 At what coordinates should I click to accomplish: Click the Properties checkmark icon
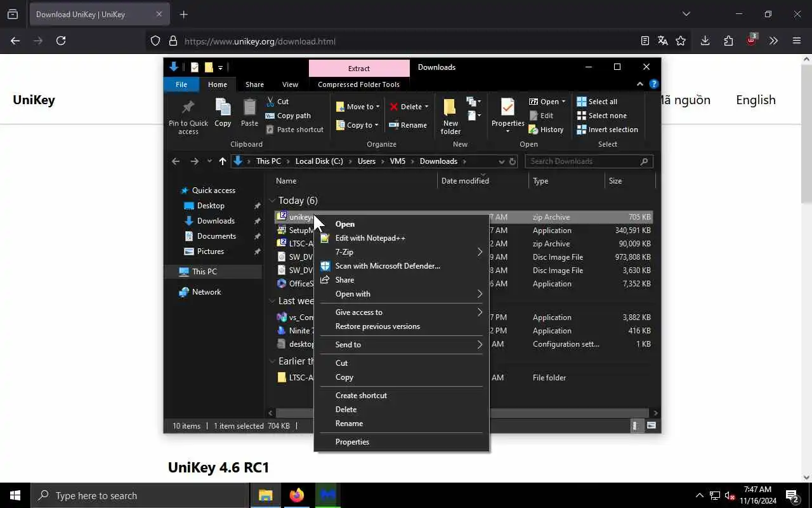(507, 107)
